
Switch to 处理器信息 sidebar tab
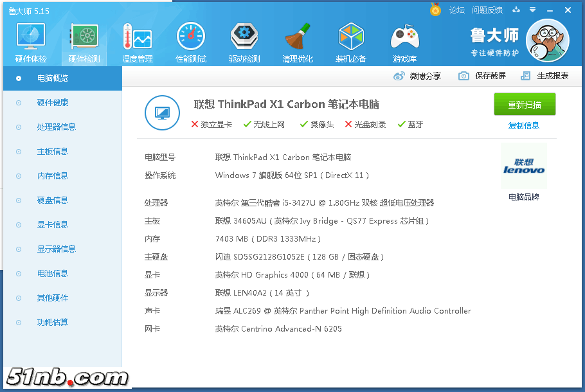click(x=57, y=127)
